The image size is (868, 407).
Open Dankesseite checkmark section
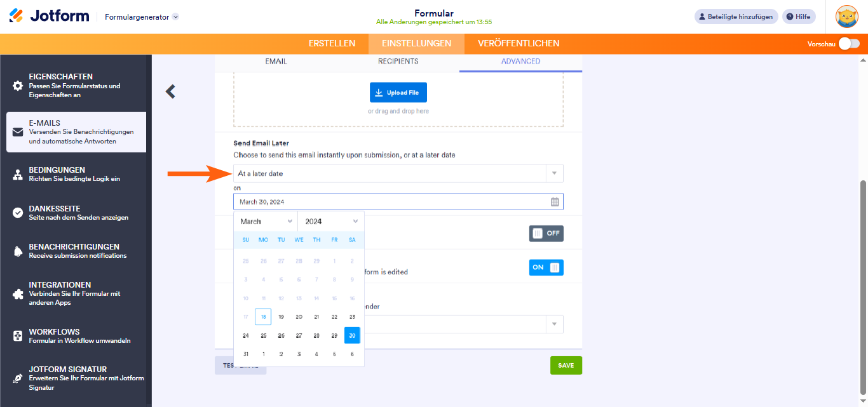pos(18,213)
